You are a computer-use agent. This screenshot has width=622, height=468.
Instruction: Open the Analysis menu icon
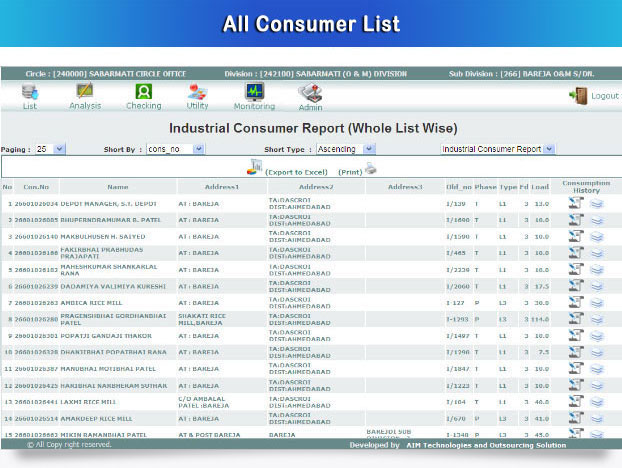(86, 92)
